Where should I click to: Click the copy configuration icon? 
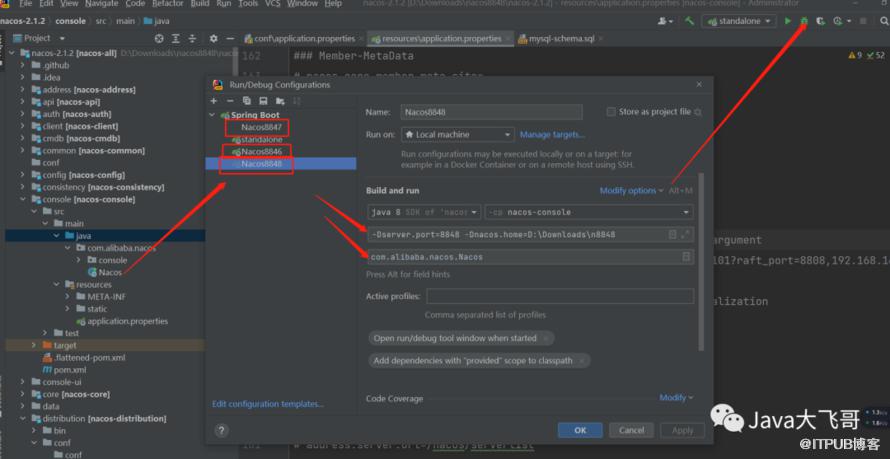(246, 101)
